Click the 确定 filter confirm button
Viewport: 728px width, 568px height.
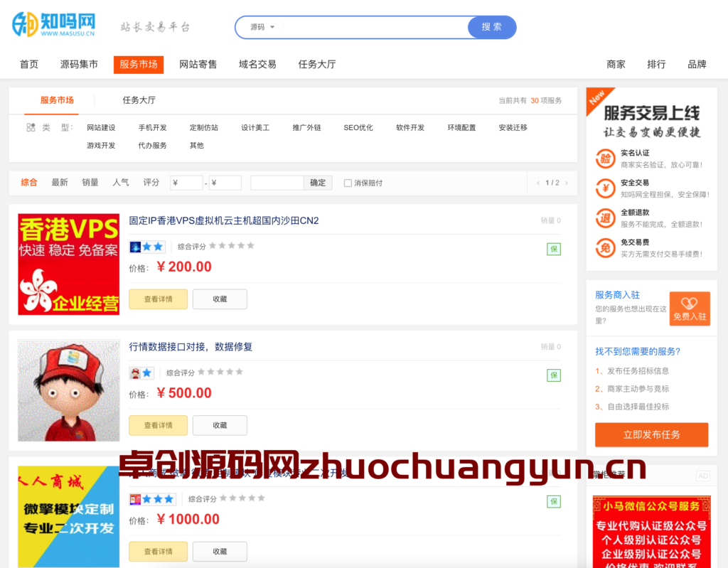(318, 183)
